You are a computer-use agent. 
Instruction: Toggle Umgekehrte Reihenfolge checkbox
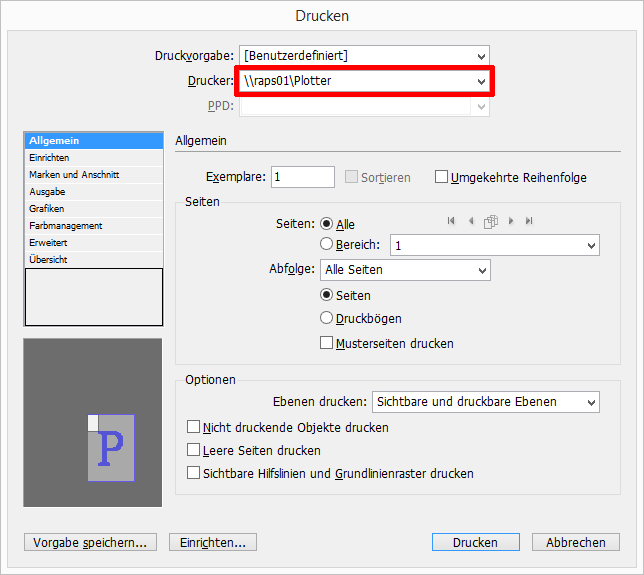point(441,177)
